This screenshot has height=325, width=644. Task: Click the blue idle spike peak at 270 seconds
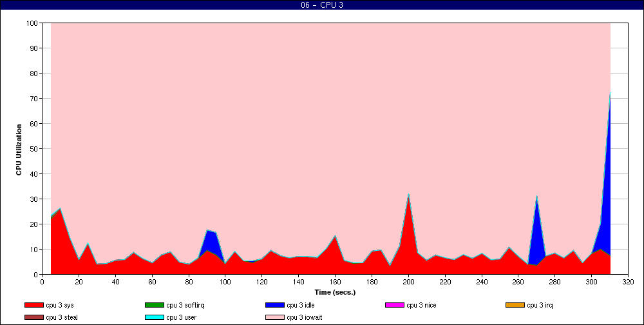(x=537, y=197)
